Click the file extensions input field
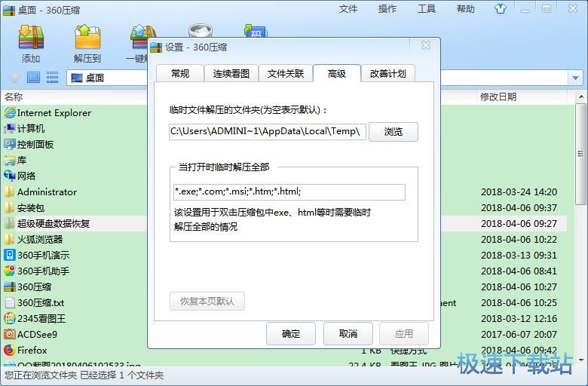Image resolution: width=588 pixels, height=386 pixels. [289, 192]
